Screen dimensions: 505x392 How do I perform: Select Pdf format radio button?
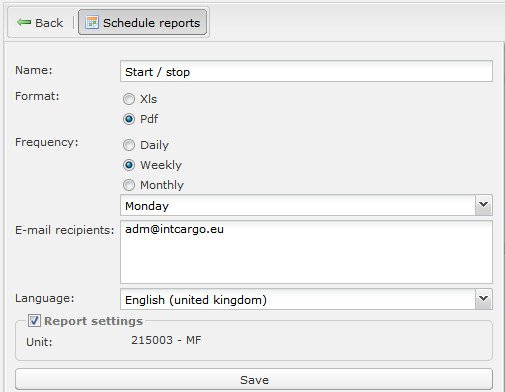pyautogui.click(x=129, y=119)
